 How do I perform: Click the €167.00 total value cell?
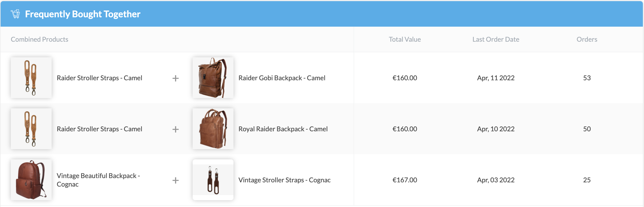(405, 180)
